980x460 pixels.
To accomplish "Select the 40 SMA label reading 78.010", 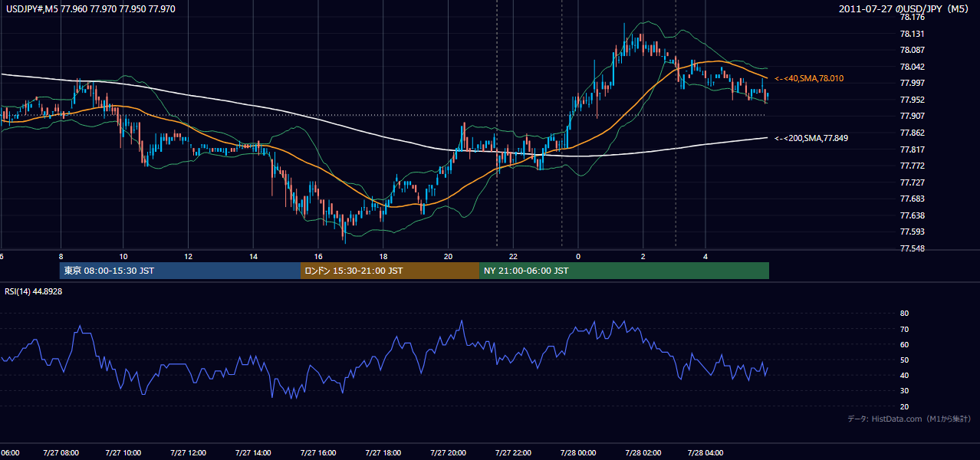I will (809, 78).
